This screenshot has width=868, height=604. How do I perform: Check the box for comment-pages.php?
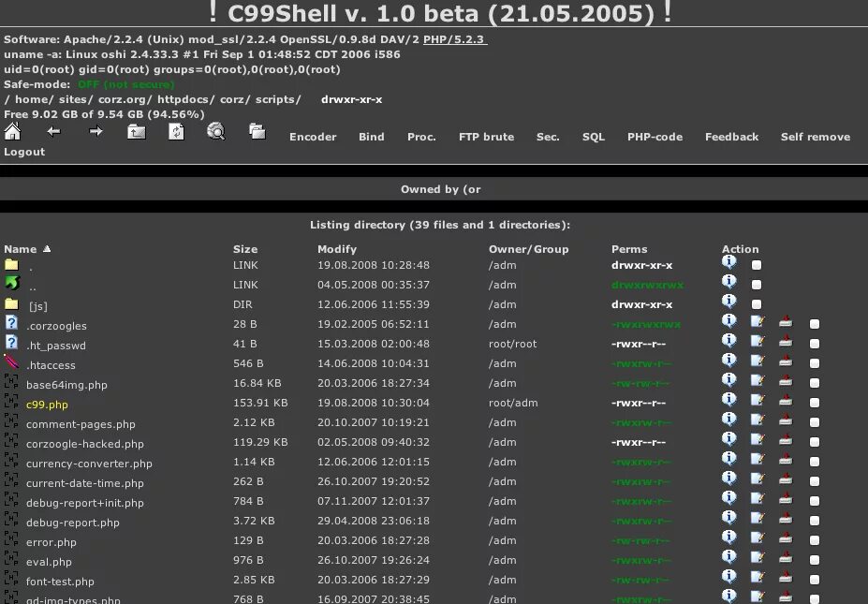point(815,422)
